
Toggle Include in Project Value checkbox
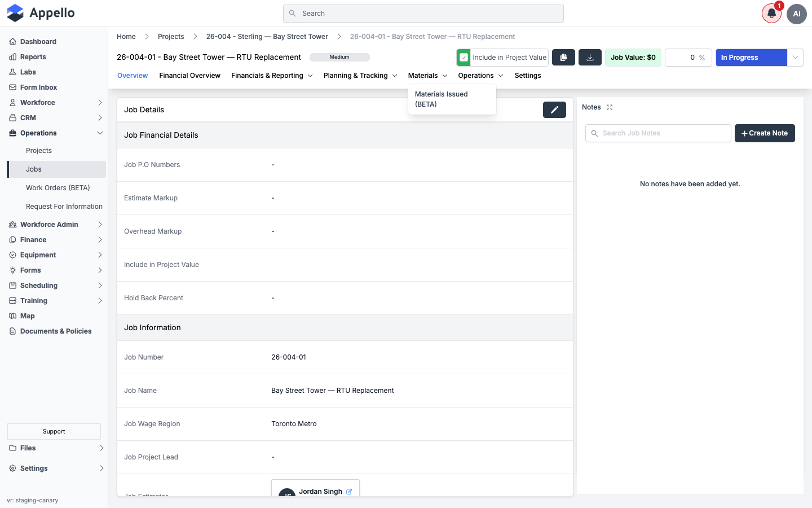click(464, 58)
